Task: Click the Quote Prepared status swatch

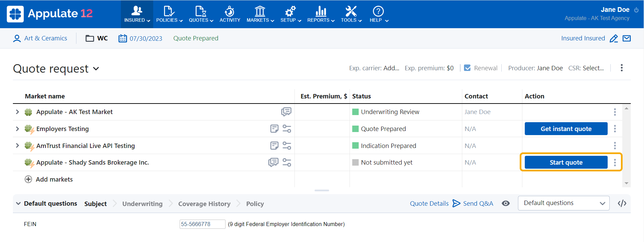Action: coord(355,129)
